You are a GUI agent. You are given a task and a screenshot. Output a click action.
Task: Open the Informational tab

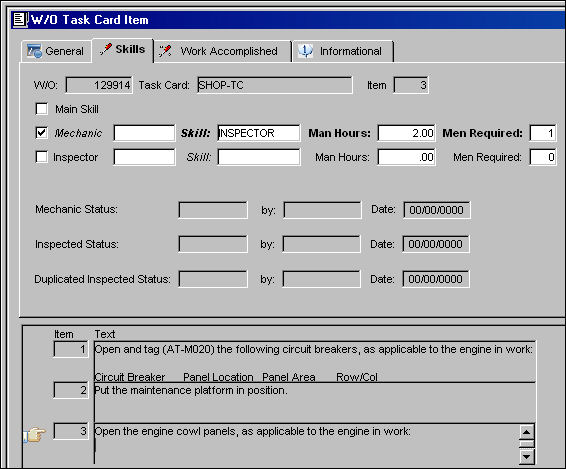343,51
